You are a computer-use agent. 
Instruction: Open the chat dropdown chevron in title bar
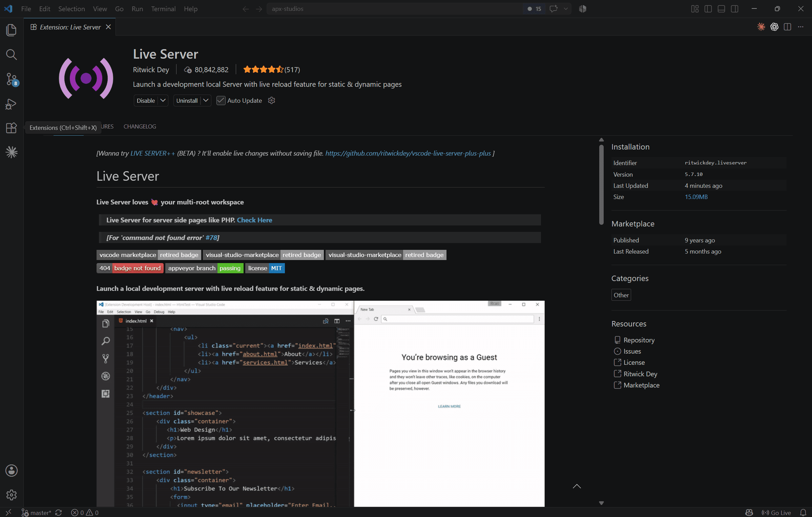point(565,9)
